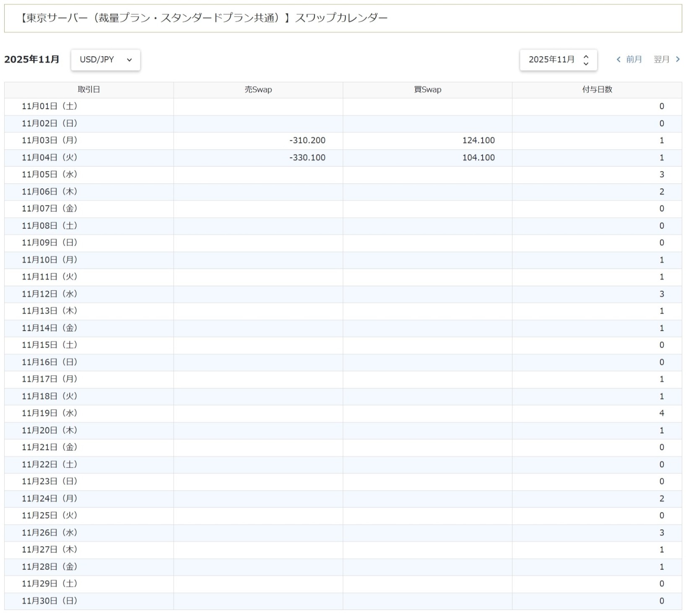Click the 2 days value for 11月24日
The height and width of the screenshot is (616, 686).
(662, 499)
